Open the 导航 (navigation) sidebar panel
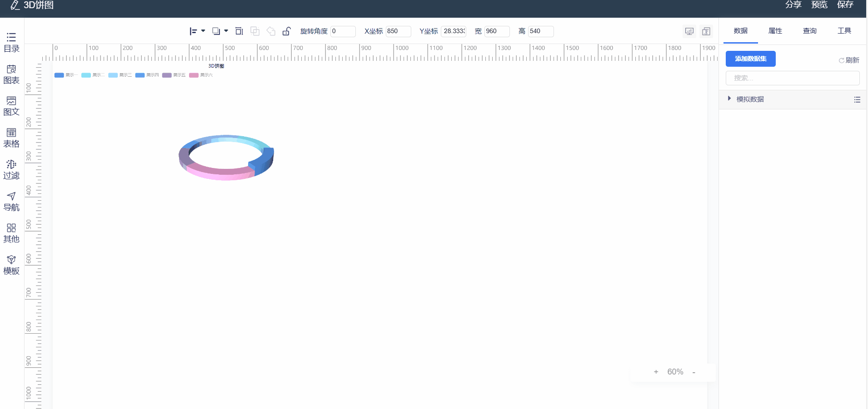Image resolution: width=868 pixels, height=409 pixels. coord(11,202)
